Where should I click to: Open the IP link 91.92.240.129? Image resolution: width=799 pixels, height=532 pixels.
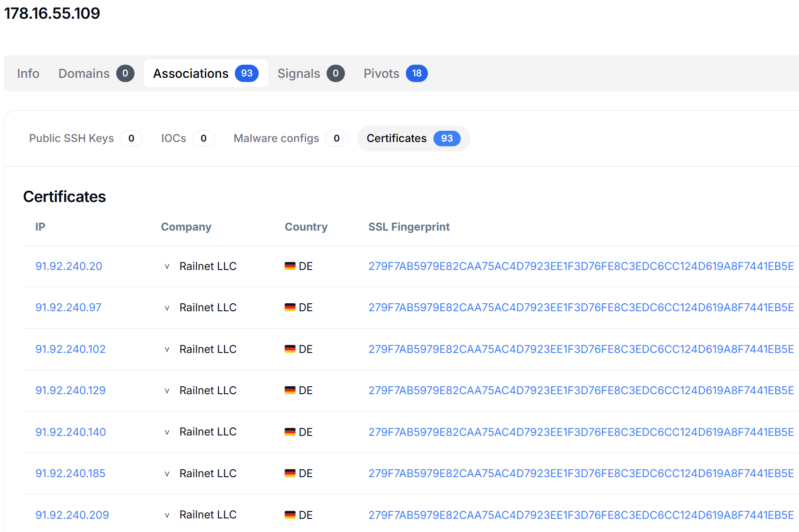pos(70,390)
